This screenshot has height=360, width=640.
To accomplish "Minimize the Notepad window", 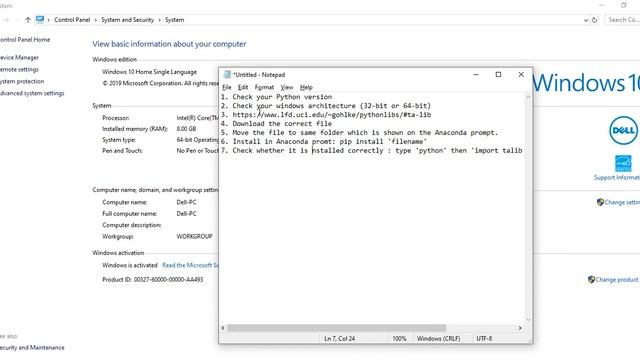I will point(476,75).
